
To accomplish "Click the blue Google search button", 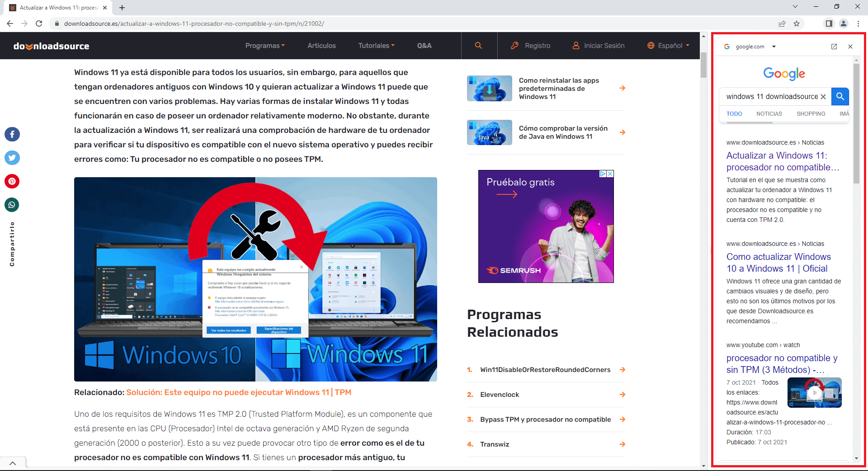I will tap(840, 96).
